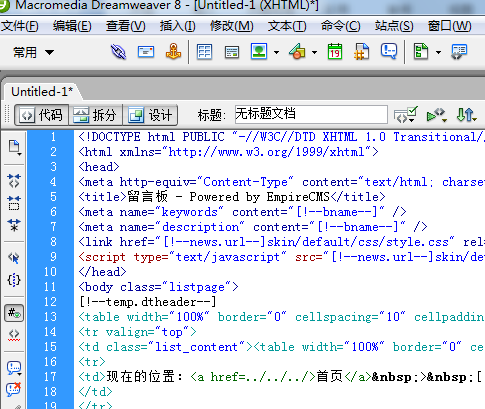Click the </td> tag on line 18
Screen dimensions: 485x409
(95, 392)
